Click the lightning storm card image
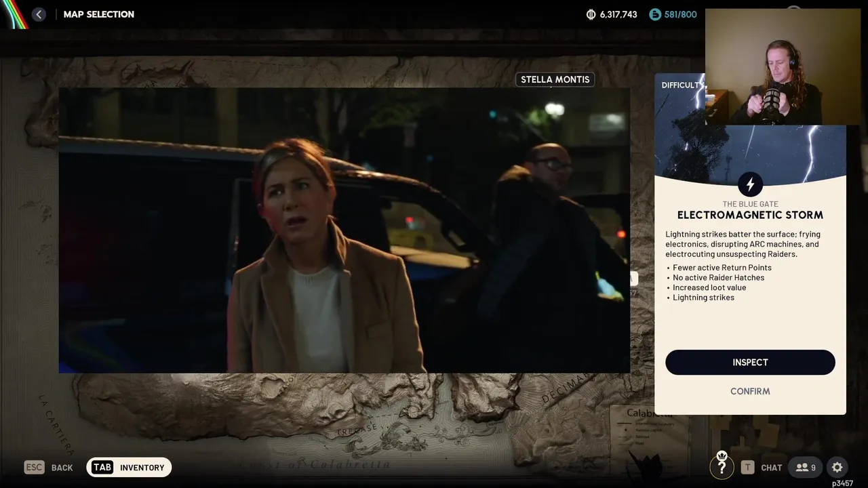The width and height of the screenshot is (868, 488). [750, 129]
